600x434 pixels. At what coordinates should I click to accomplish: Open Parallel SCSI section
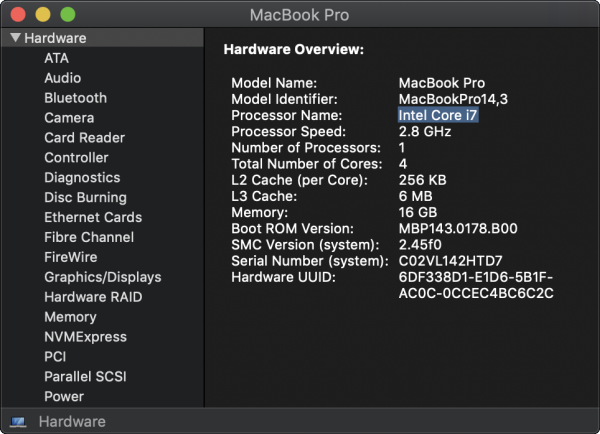click(85, 377)
